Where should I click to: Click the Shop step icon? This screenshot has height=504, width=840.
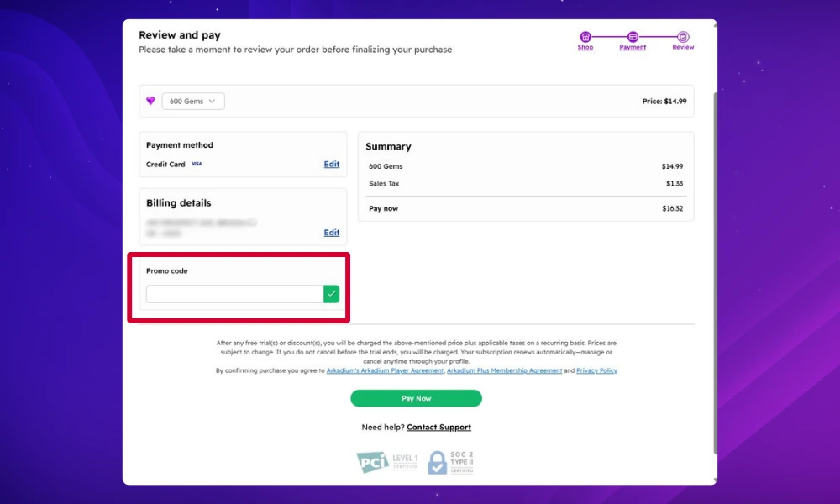click(x=585, y=37)
